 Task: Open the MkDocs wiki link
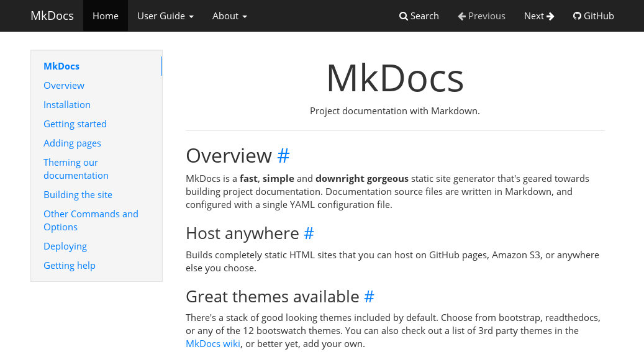coord(213,344)
